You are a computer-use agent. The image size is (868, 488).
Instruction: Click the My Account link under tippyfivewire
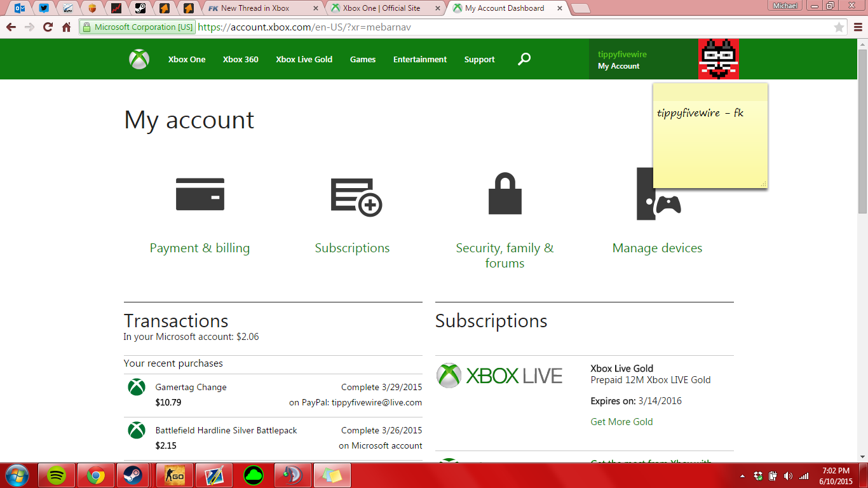[x=619, y=66]
